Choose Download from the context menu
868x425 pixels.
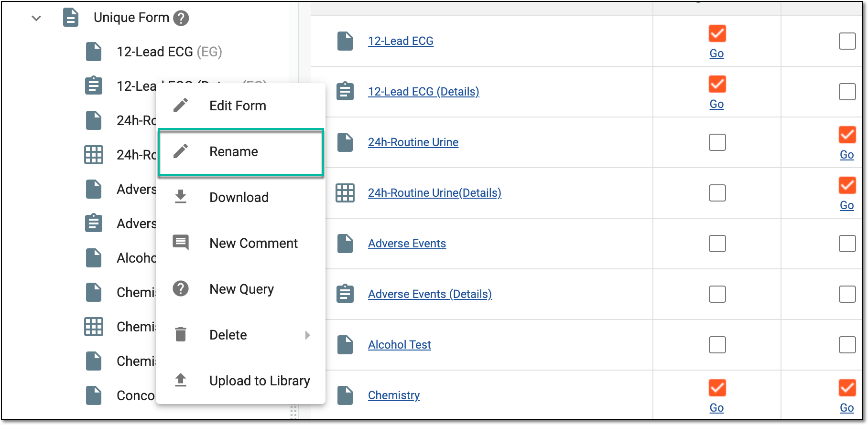pyautogui.click(x=241, y=197)
